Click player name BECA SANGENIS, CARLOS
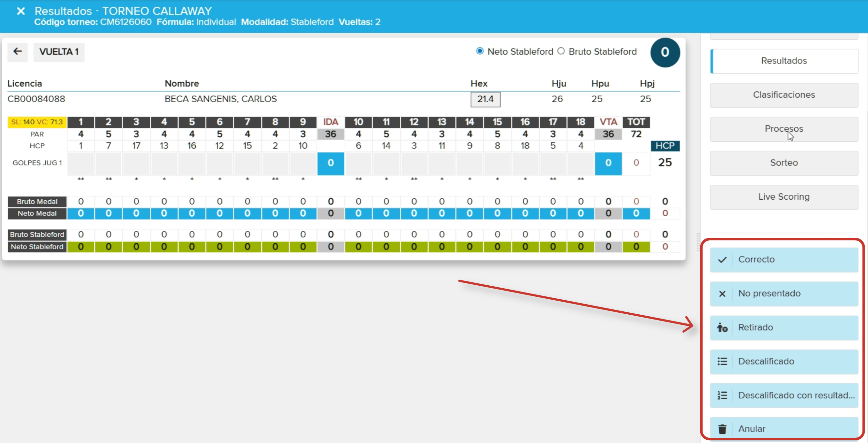Image resolution: width=868 pixels, height=443 pixels. [x=221, y=99]
